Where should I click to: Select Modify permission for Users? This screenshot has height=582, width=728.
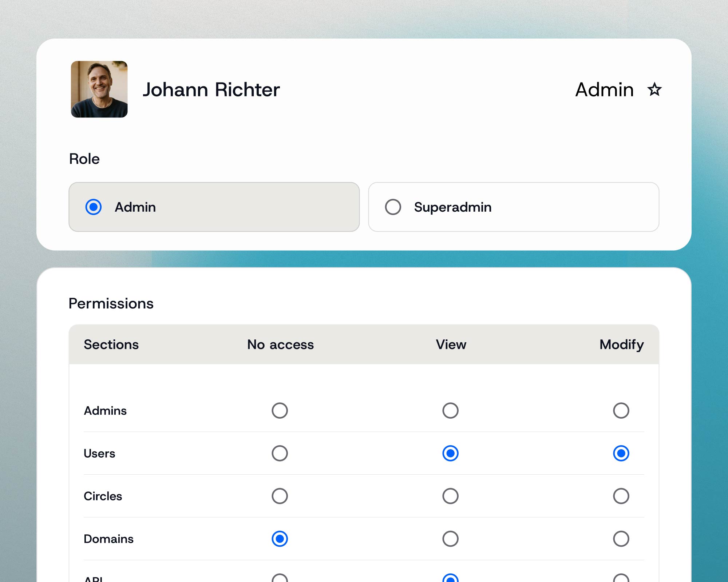621,453
